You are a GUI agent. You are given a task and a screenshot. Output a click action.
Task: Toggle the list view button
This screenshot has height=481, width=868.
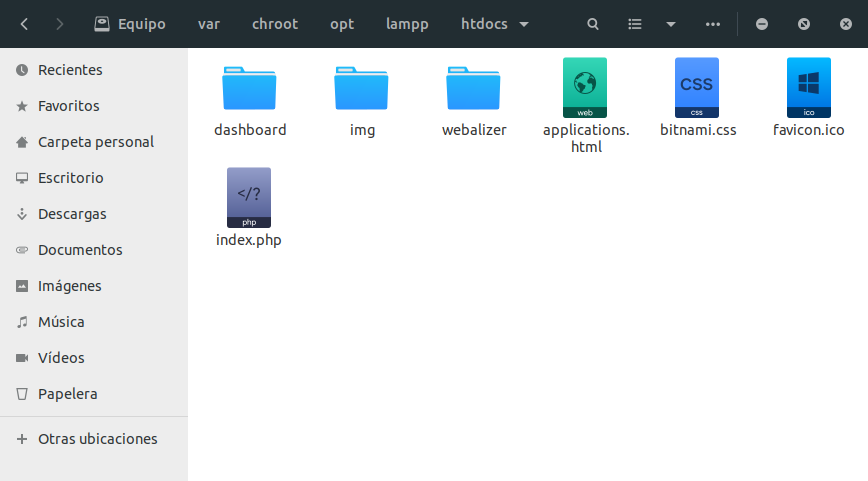[x=635, y=24]
